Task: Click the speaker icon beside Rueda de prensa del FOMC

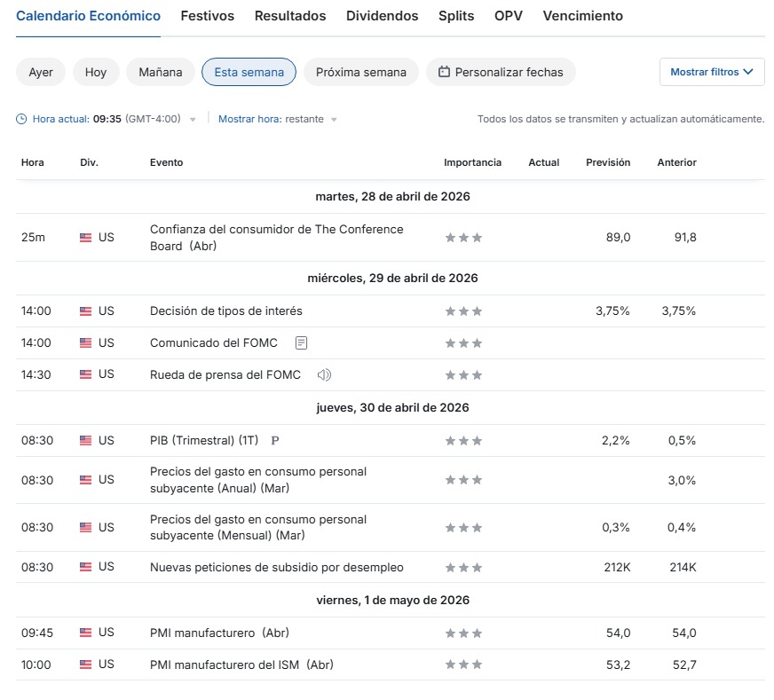Action: click(324, 375)
